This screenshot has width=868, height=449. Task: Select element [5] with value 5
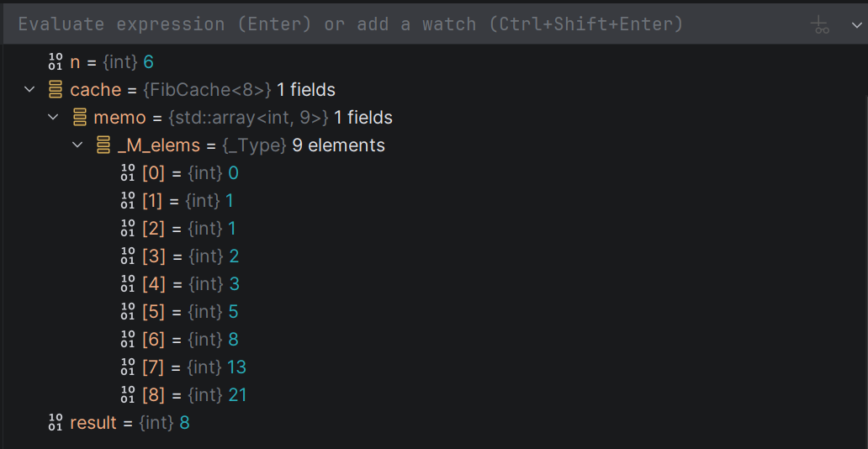tap(434, 312)
